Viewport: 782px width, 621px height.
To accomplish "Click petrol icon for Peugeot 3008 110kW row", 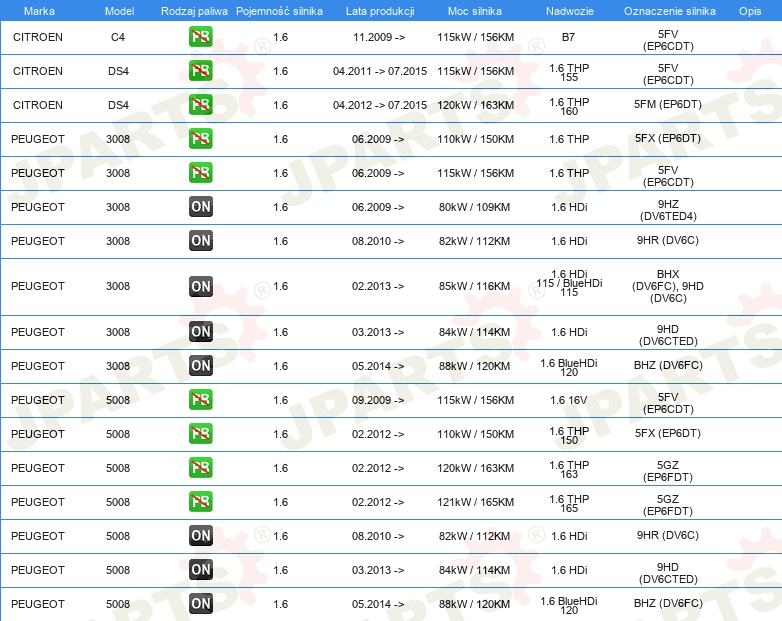I will click(x=200, y=139).
